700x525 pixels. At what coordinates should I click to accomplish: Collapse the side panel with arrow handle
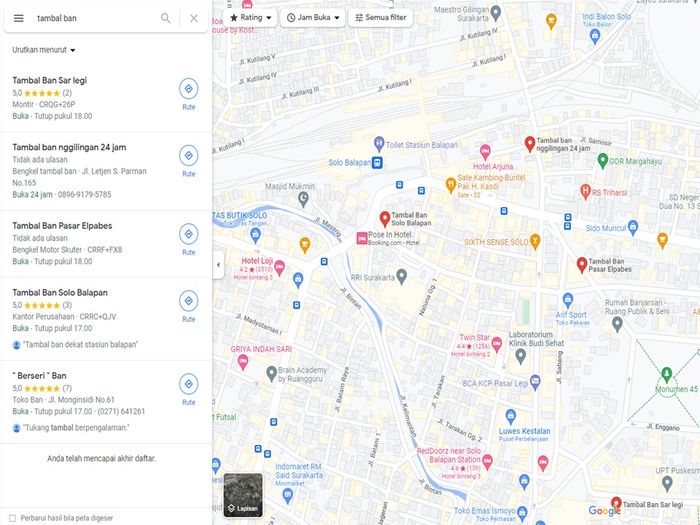(218, 264)
